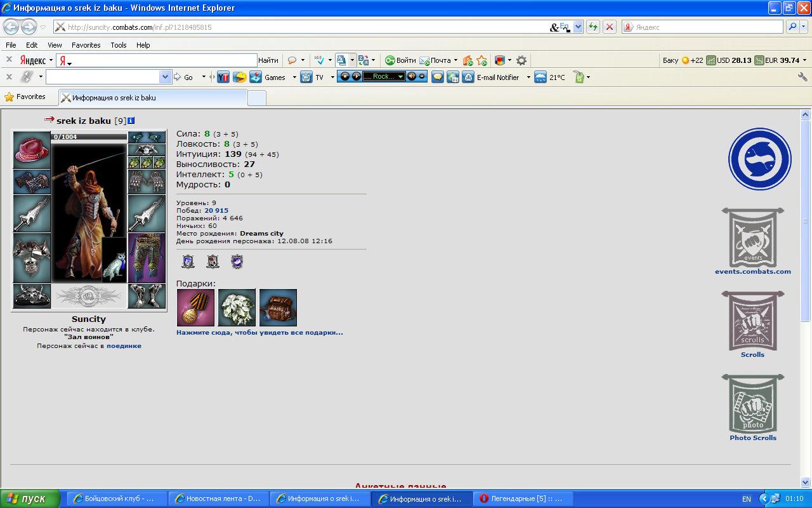The height and width of the screenshot is (508, 812).
Task: Click the metal boots equipment slot
Action: pyautogui.click(x=147, y=296)
